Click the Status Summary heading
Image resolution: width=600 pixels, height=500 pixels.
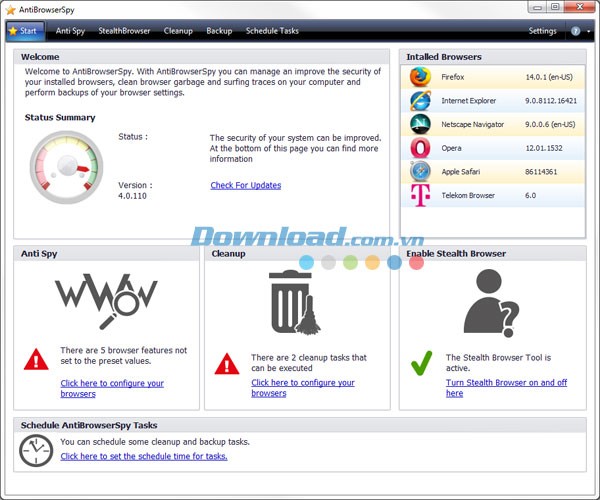60,117
